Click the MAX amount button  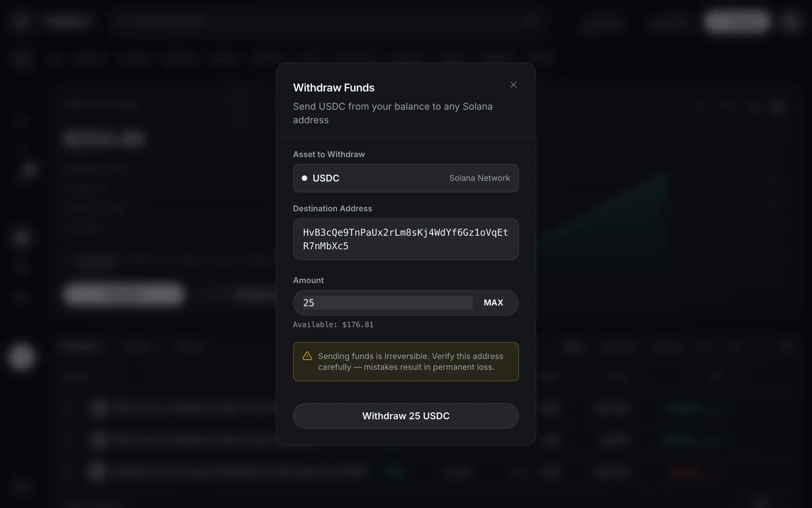(493, 302)
